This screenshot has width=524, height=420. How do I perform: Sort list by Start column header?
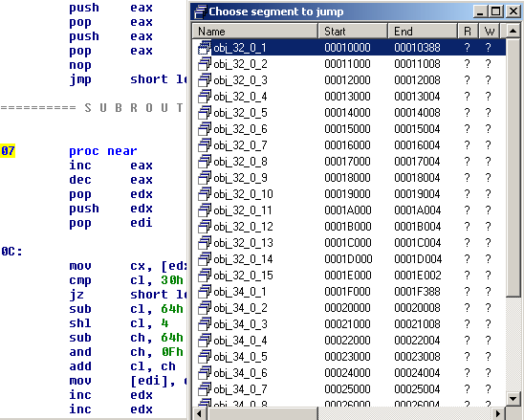click(x=353, y=32)
